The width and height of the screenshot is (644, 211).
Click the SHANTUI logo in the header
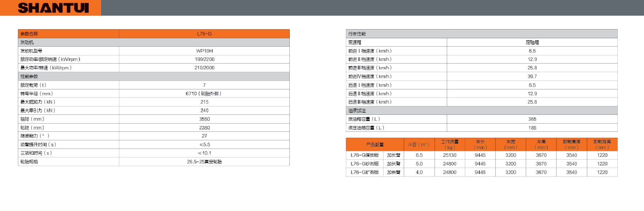(x=53, y=8)
